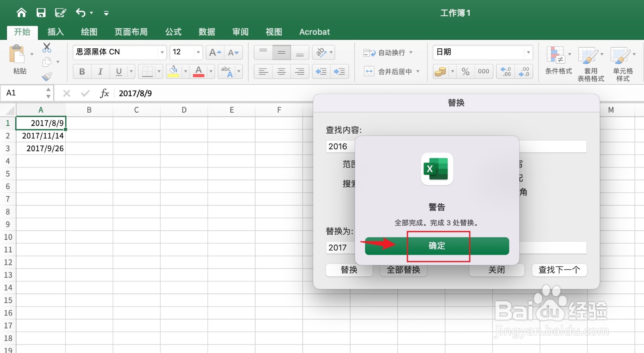Align text left
The width and height of the screenshot is (644, 353).
click(263, 72)
